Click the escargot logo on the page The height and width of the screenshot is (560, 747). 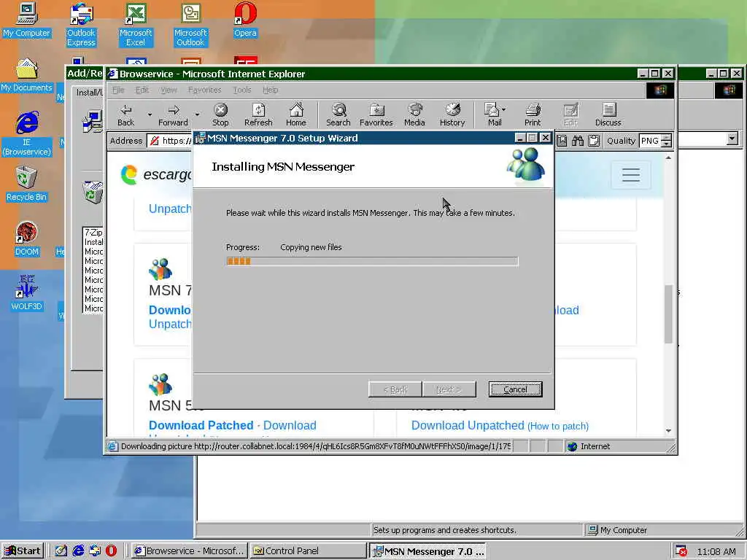point(155,175)
